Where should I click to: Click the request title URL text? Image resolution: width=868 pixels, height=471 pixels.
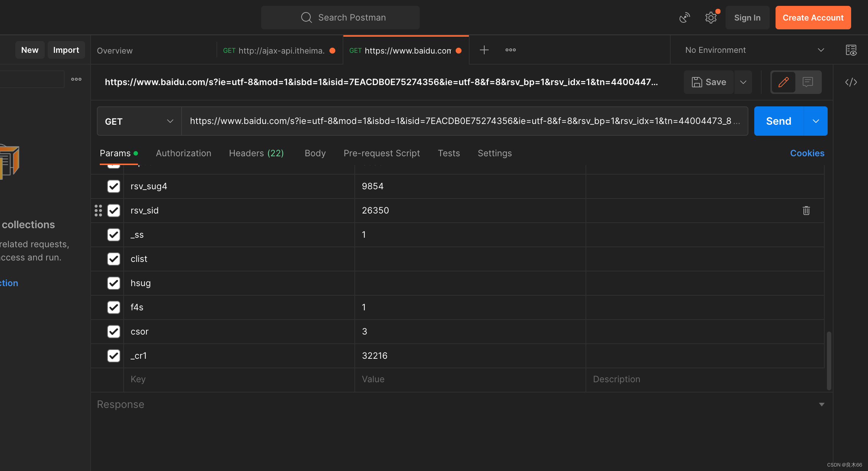[x=381, y=82]
